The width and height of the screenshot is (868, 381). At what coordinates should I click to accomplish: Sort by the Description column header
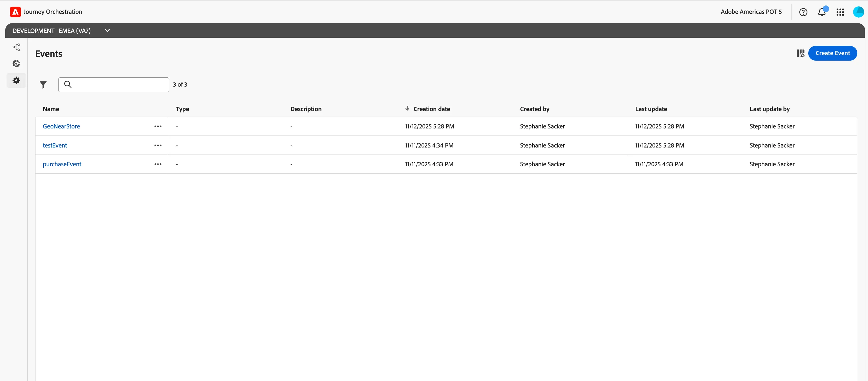pos(306,109)
